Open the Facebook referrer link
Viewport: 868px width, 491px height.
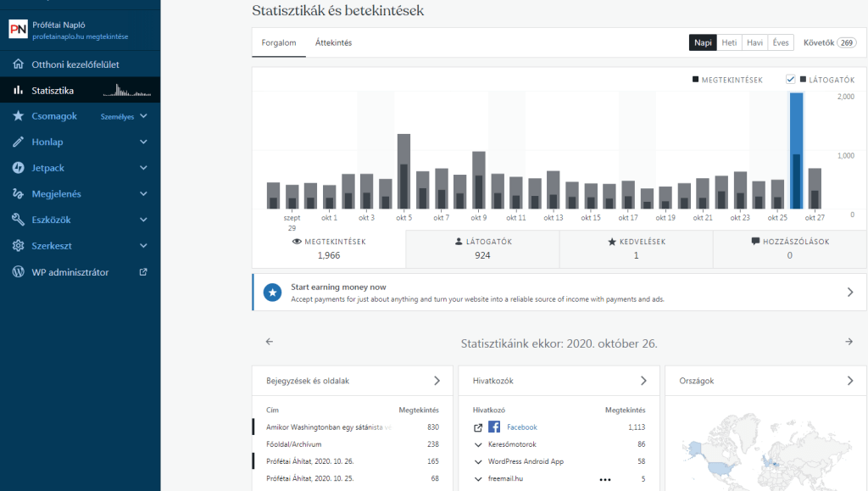521,427
